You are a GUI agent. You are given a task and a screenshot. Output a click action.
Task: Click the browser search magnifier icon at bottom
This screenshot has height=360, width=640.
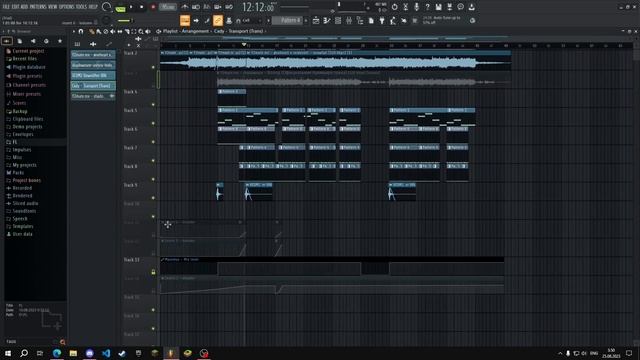tap(62, 342)
